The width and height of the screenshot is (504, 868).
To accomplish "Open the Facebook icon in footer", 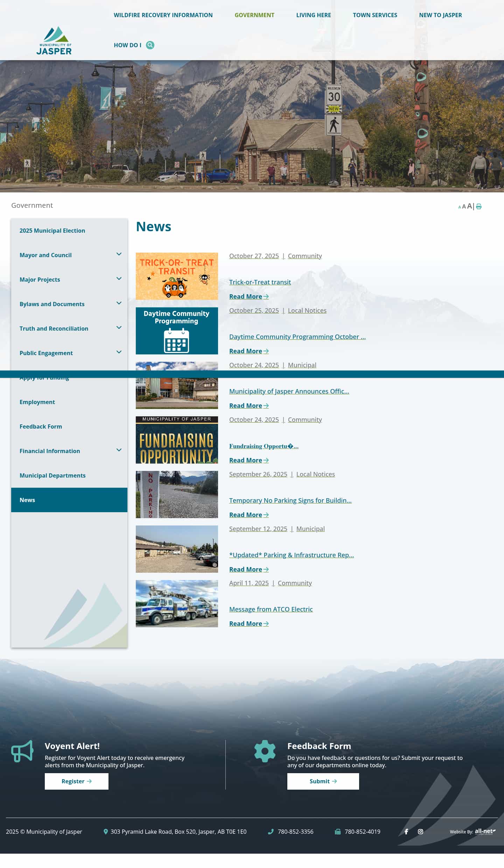I will click(x=406, y=832).
